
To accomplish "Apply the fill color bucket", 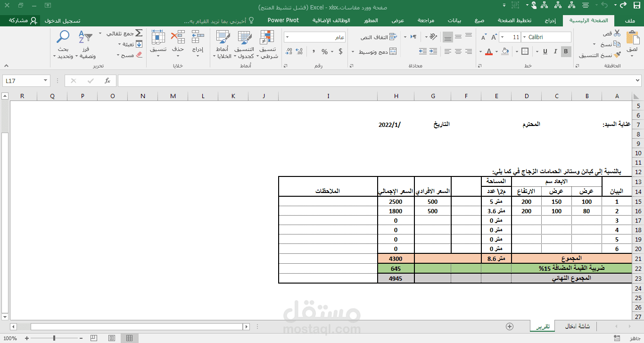I will [x=505, y=51].
